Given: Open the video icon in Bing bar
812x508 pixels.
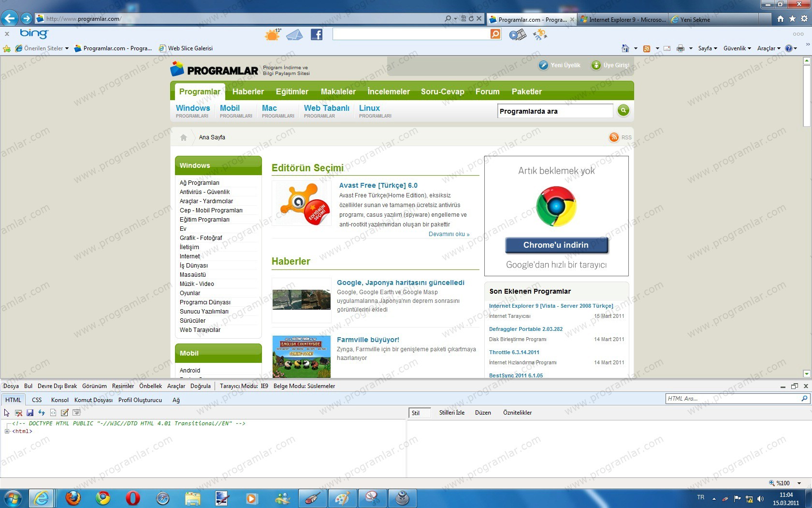Looking at the screenshot, I should point(518,34).
